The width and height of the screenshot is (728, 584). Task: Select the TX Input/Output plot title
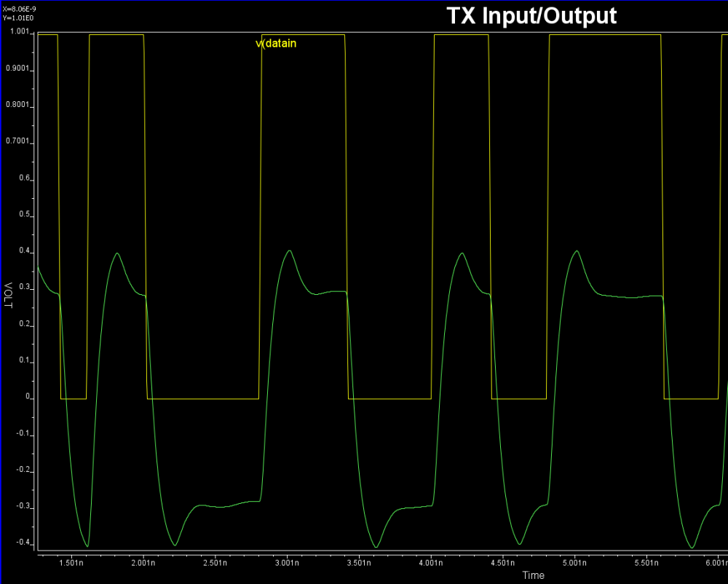click(x=531, y=16)
